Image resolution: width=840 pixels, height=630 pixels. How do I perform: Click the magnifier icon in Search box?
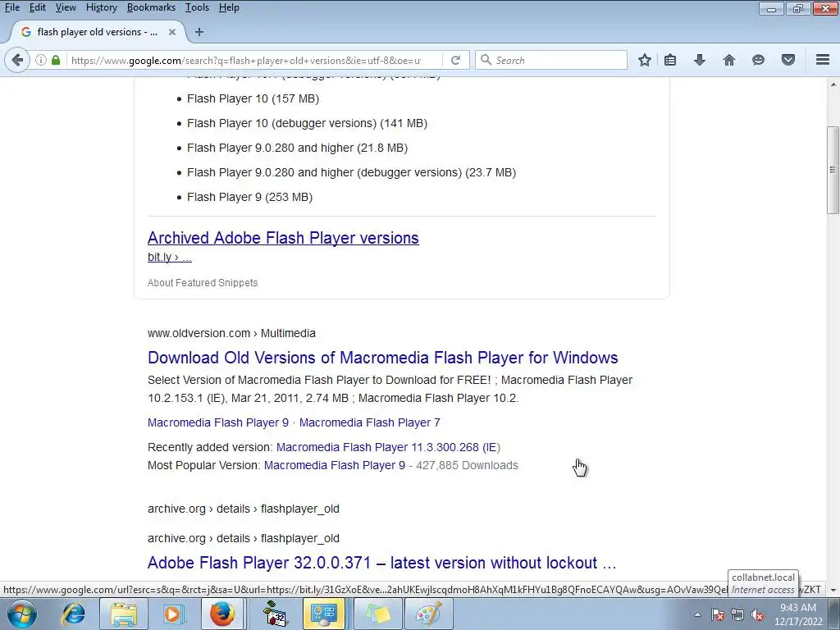click(x=486, y=60)
